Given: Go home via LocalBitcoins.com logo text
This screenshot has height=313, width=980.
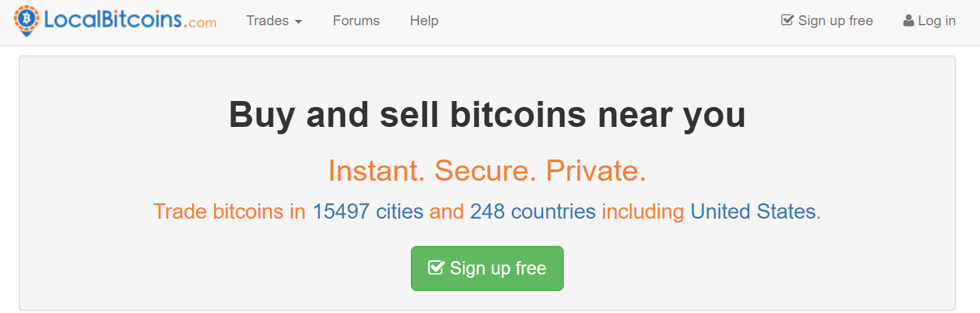Looking at the screenshot, I should point(112,20).
